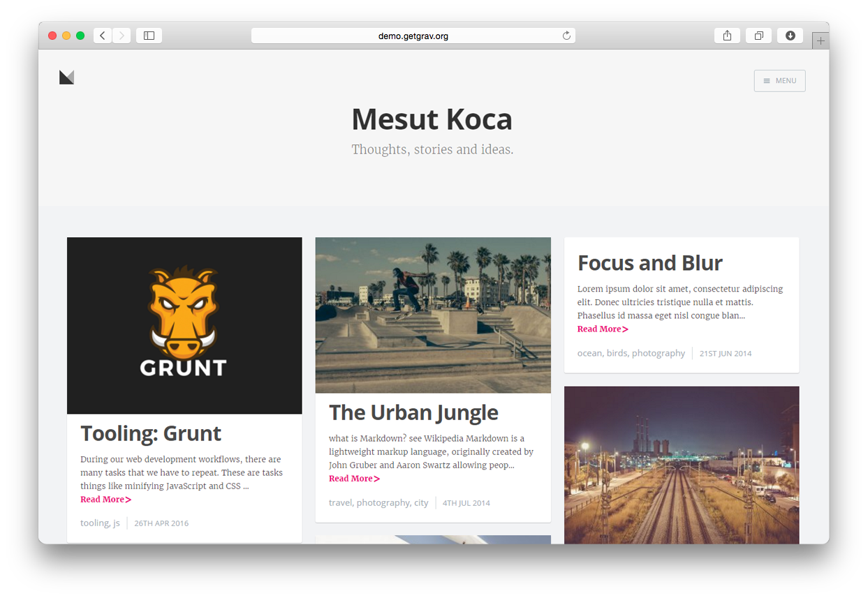Select the travel tag
This screenshot has width=868, height=598.
click(341, 502)
